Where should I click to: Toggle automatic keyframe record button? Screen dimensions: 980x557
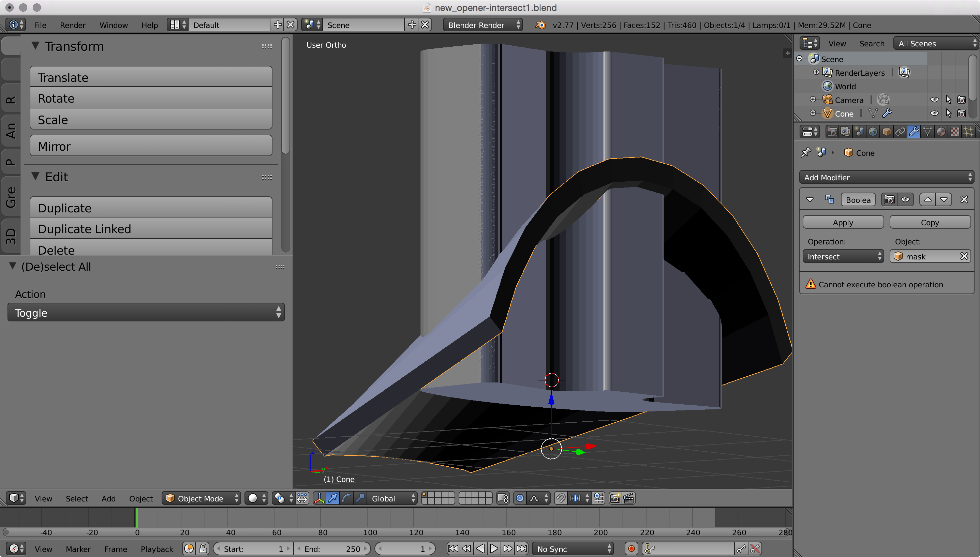click(x=632, y=548)
